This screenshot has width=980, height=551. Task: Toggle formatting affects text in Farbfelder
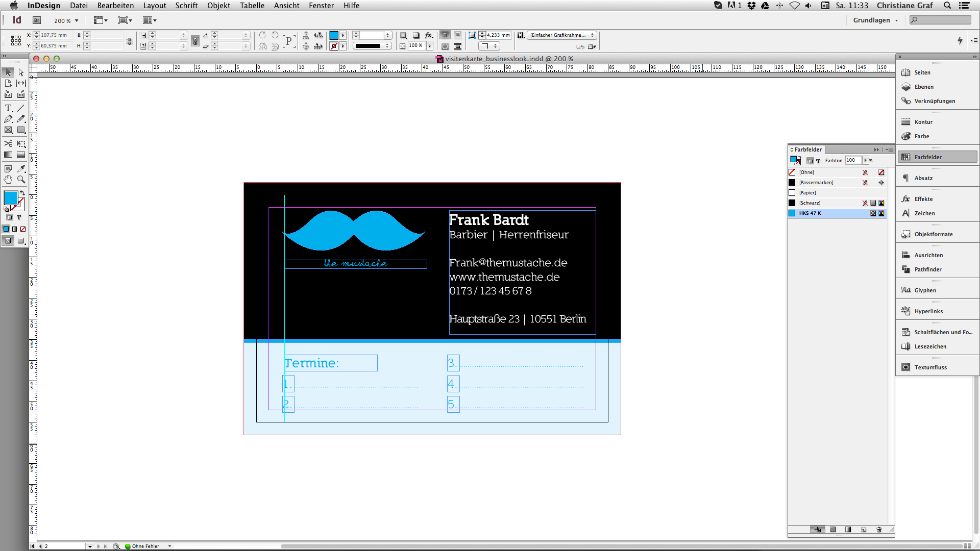coord(818,161)
